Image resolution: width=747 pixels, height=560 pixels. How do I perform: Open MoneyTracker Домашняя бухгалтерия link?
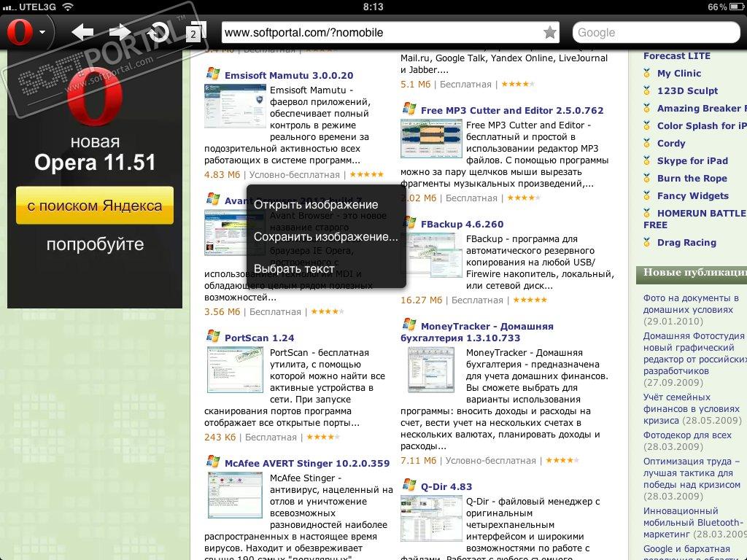(477, 332)
